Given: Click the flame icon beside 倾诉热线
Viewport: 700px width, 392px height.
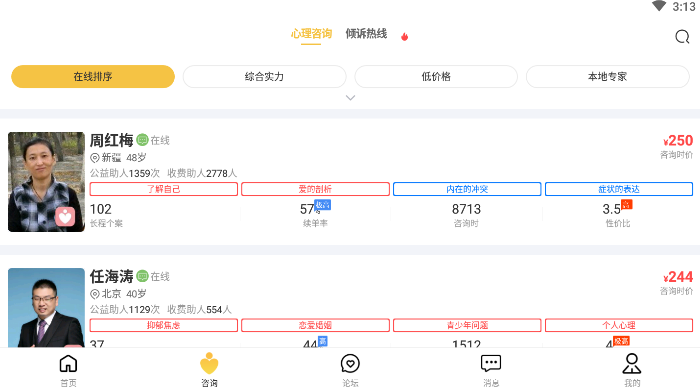Looking at the screenshot, I should point(404,37).
